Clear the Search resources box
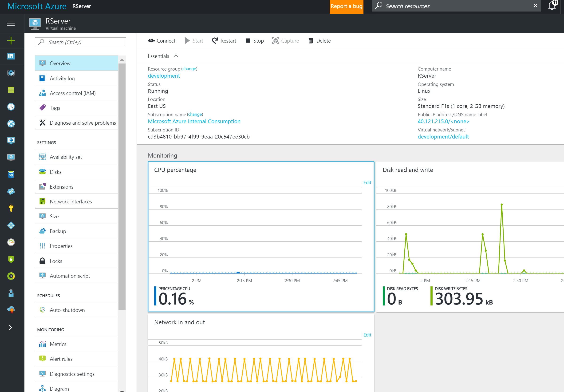The width and height of the screenshot is (564, 392). click(535, 6)
